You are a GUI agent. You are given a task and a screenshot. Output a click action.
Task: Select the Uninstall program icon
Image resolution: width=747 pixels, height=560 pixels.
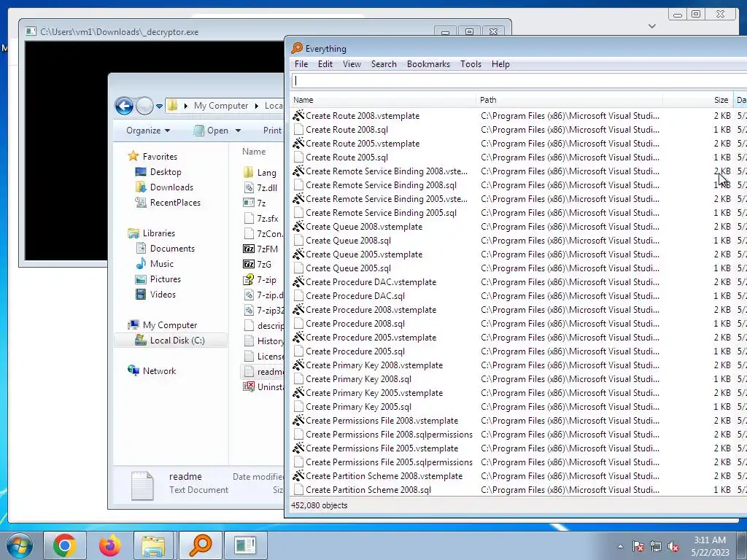point(249,386)
